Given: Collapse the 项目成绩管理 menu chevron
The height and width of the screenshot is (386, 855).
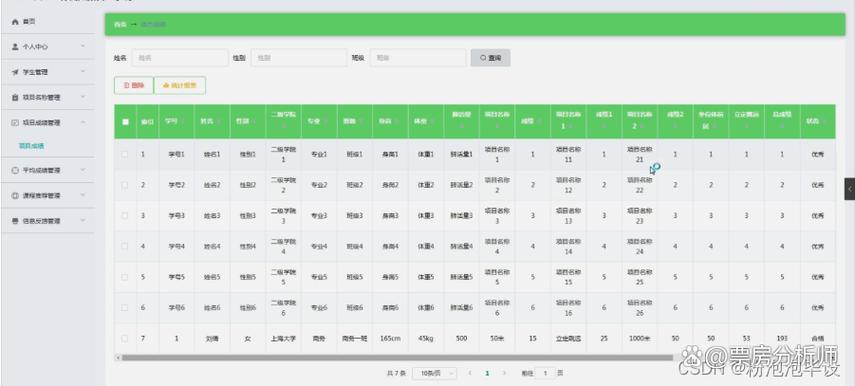Looking at the screenshot, I should pyautogui.click(x=83, y=122).
